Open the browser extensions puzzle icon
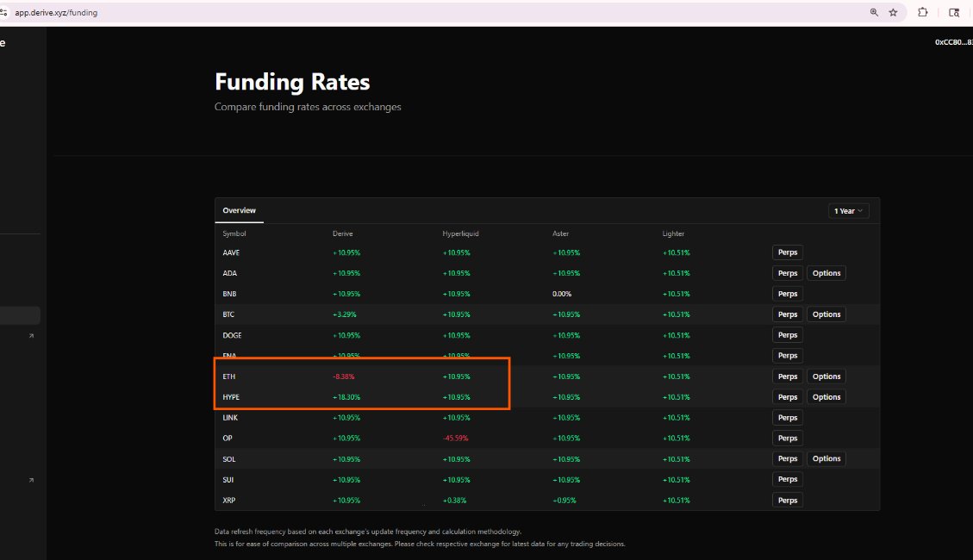The height and width of the screenshot is (560, 973). [923, 12]
